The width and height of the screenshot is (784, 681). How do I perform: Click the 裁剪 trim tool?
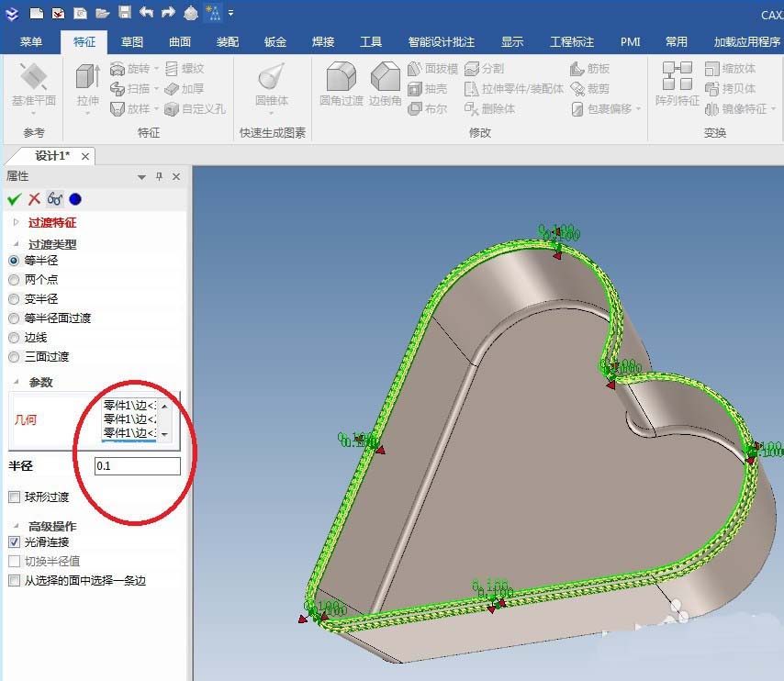click(590, 88)
